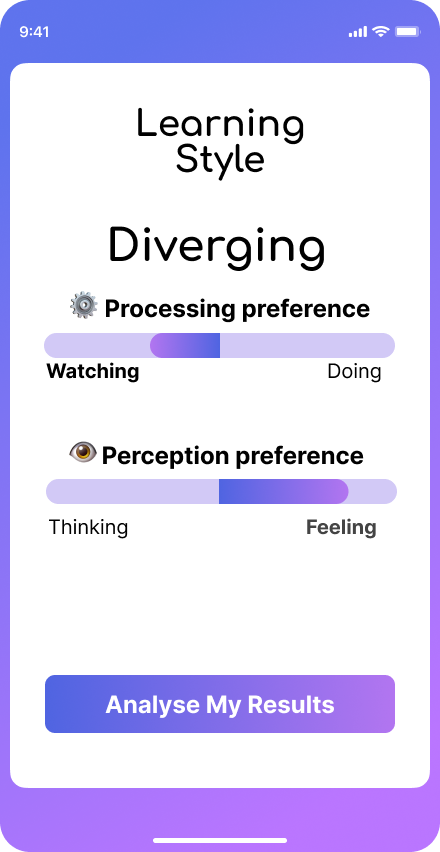Click the filled segment of Processing preference bar
Screen dimensions: 440x852
click(185, 346)
